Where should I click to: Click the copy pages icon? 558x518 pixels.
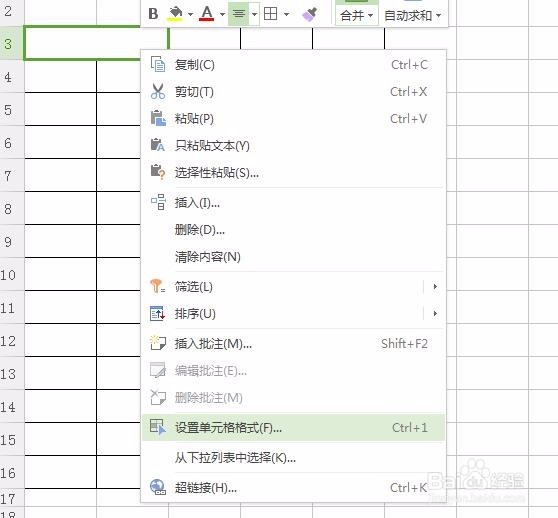pos(158,64)
